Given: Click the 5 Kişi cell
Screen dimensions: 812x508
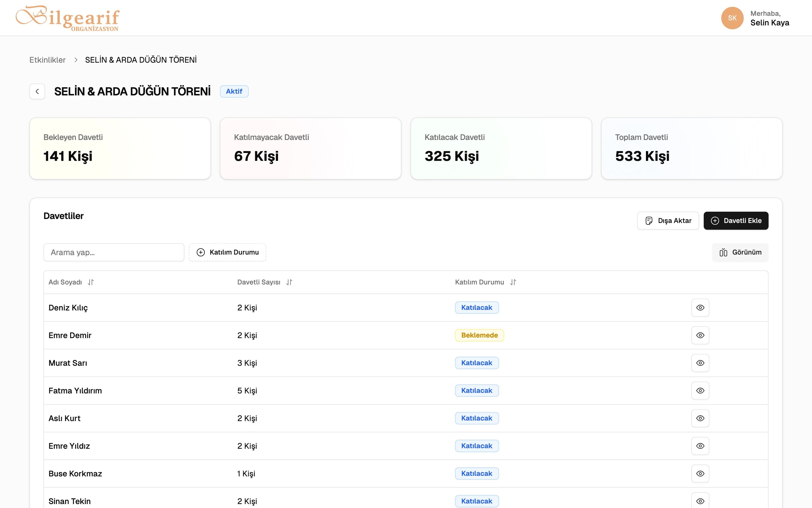Looking at the screenshot, I should [x=247, y=391].
